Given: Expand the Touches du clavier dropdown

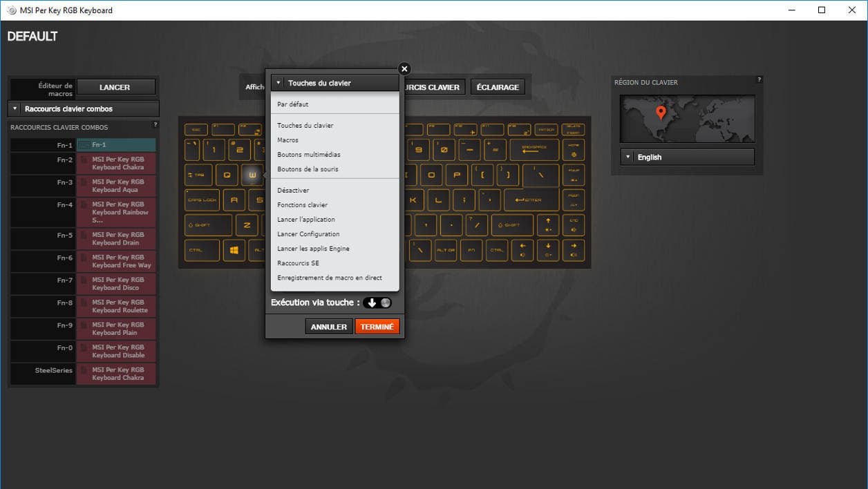Looking at the screenshot, I should pyautogui.click(x=334, y=83).
